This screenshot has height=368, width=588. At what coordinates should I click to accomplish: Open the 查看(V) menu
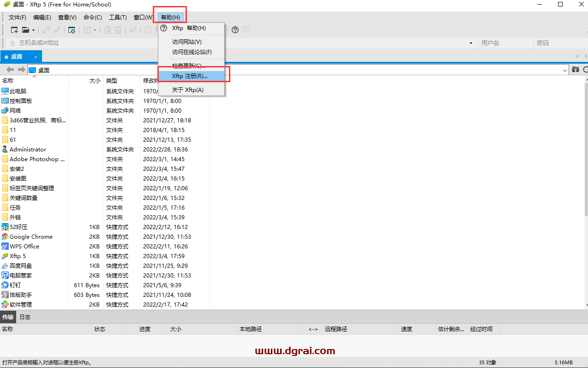pyautogui.click(x=67, y=18)
